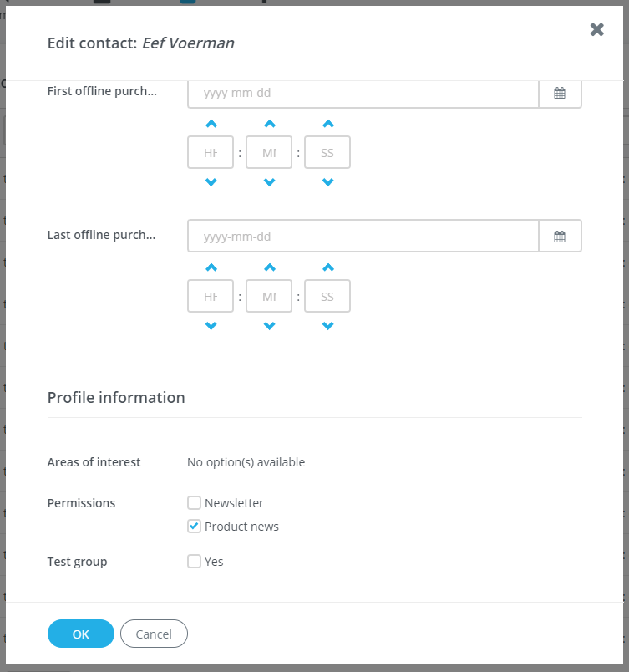Decrement the hours for last offline purchase
Viewport: 629px width, 672px height.
pos(210,326)
